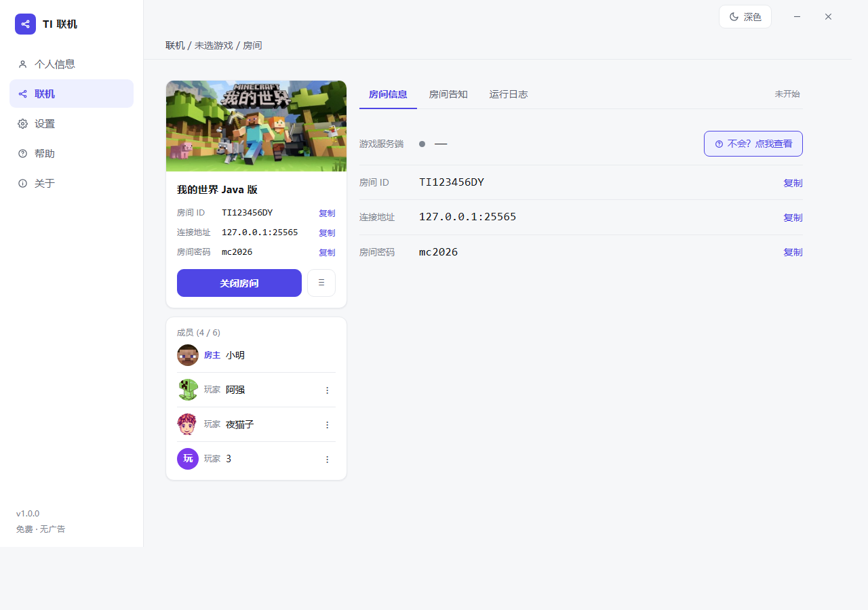Click the 不会？点我查看 help button
The image size is (868, 610).
point(753,144)
